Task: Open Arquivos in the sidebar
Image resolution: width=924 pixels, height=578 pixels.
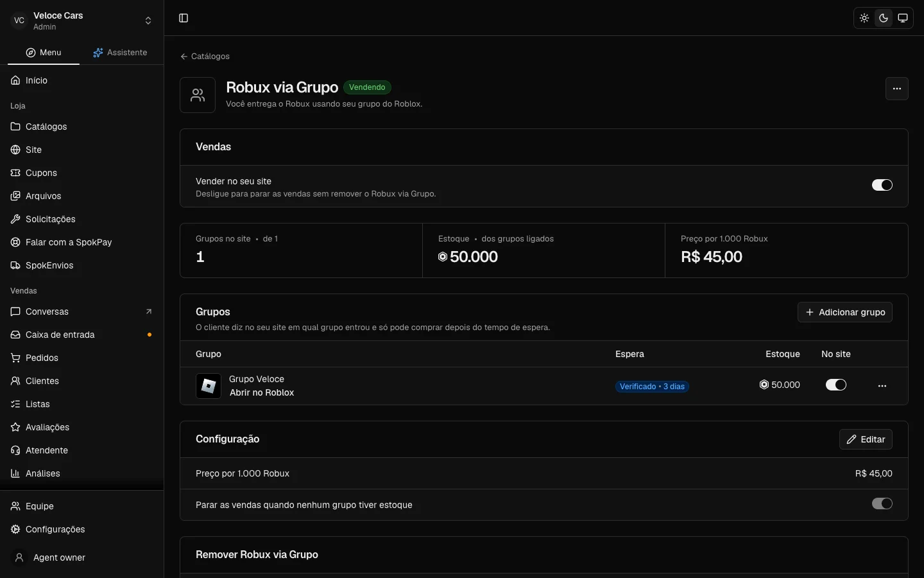Action: pos(81,196)
